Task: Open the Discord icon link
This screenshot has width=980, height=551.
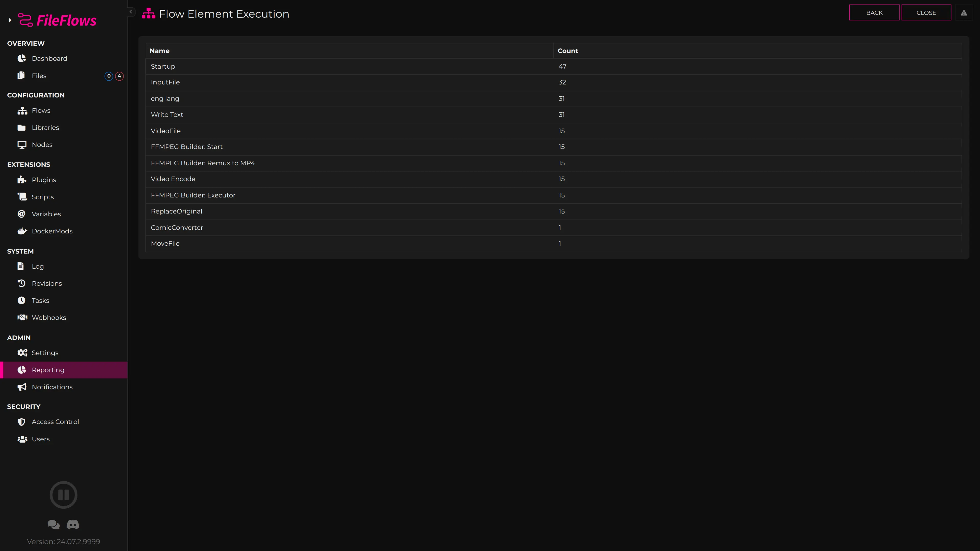Action: [x=73, y=524]
